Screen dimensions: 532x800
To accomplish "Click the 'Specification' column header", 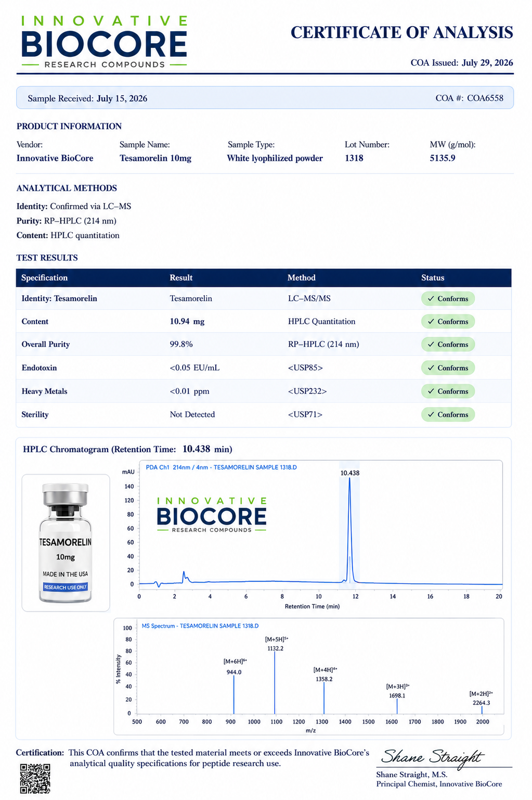I will [45, 278].
